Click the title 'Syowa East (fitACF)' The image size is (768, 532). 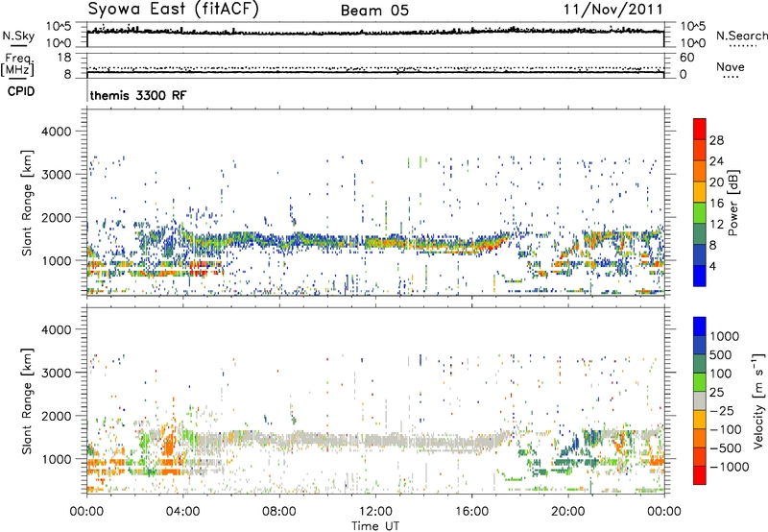point(174,9)
